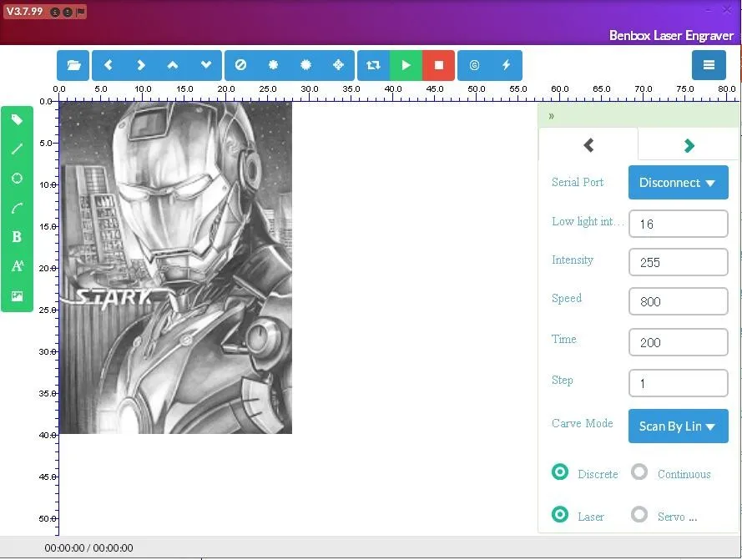The image size is (742, 560).
Task: Click the lightning bolt firmware icon
Action: [507, 65]
